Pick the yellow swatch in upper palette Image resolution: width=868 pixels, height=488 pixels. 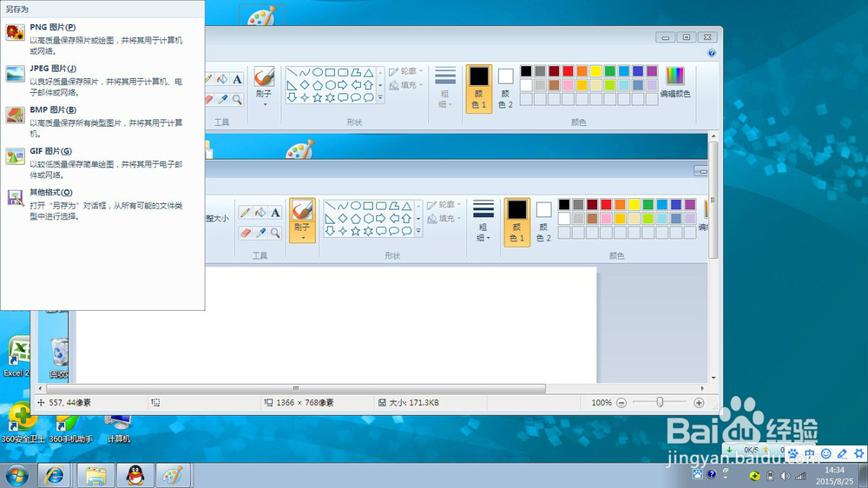tap(595, 71)
